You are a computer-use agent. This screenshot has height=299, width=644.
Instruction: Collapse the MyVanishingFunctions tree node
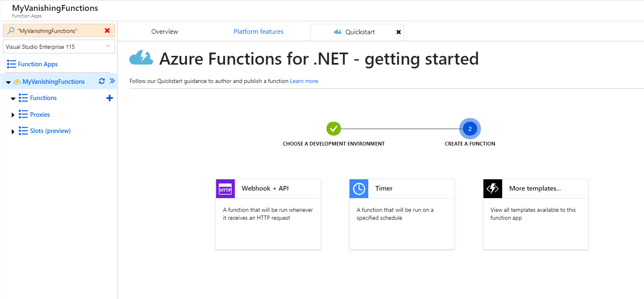[x=8, y=82]
